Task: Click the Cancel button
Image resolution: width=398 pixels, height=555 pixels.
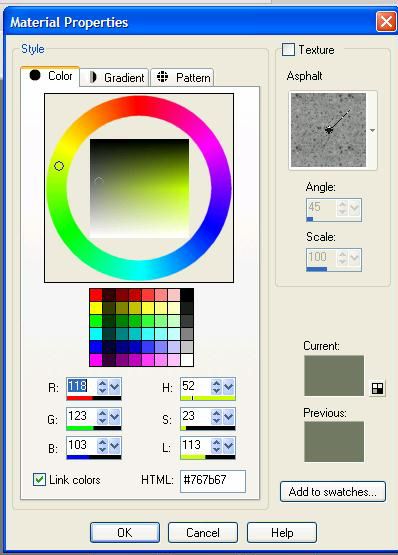Action: click(x=203, y=532)
